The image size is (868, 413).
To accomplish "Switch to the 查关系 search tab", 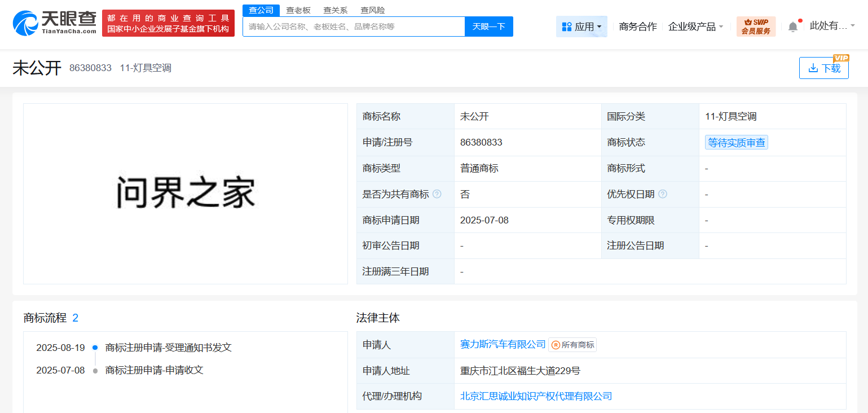I will (335, 10).
